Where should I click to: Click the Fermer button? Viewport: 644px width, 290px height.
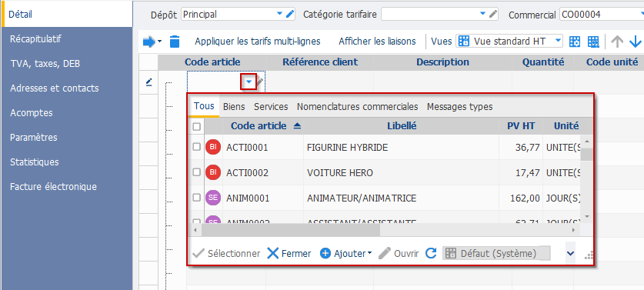coord(289,253)
